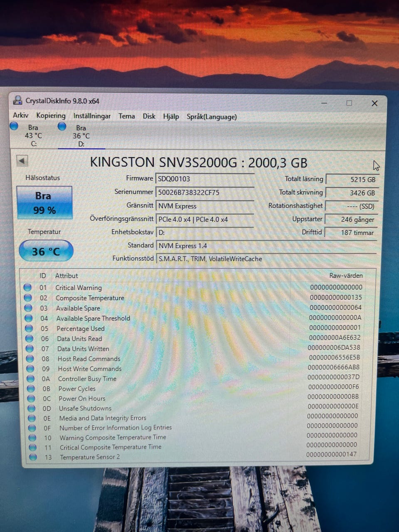The width and height of the screenshot is (399, 532).
Task: Open the Arkiv menu
Action: click(20, 116)
